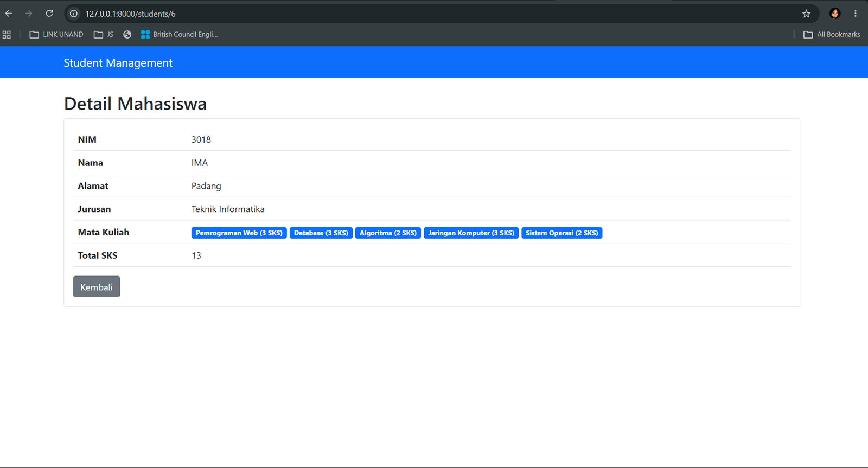The width and height of the screenshot is (868, 468).
Task: Click the browser back arrow
Action: point(9,14)
